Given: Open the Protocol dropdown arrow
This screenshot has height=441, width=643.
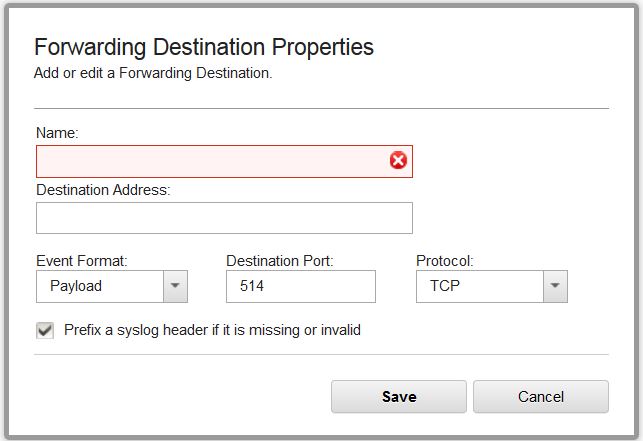Looking at the screenshot, I should click(x=555, y=286).
